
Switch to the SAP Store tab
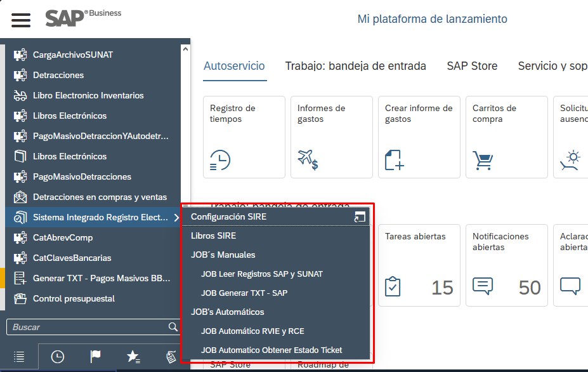click(x=472, y=66)
